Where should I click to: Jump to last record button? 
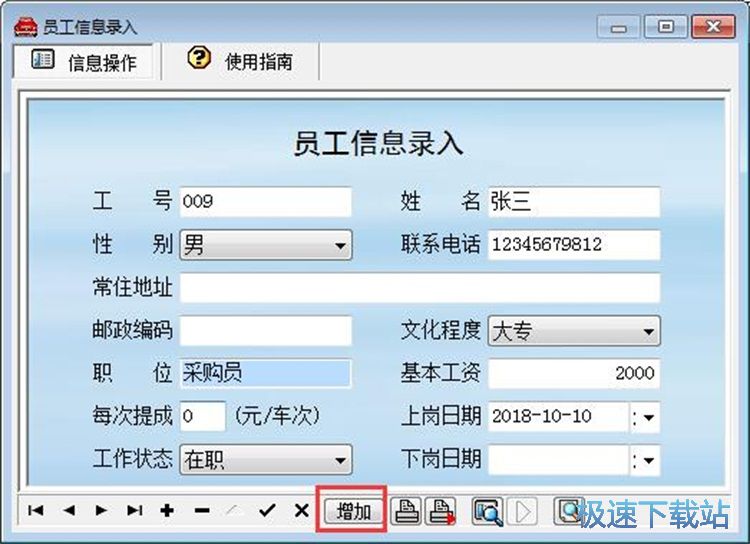(134, 511)
